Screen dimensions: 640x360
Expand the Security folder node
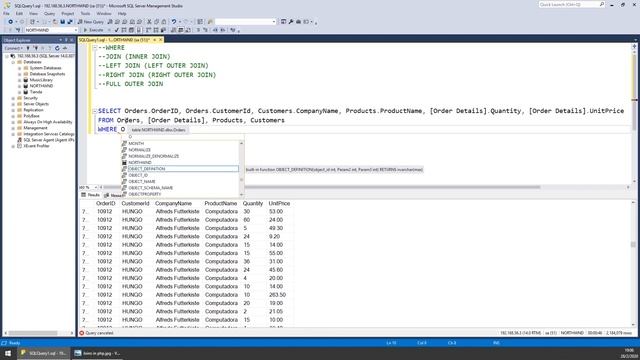click(x=13, y=98)
